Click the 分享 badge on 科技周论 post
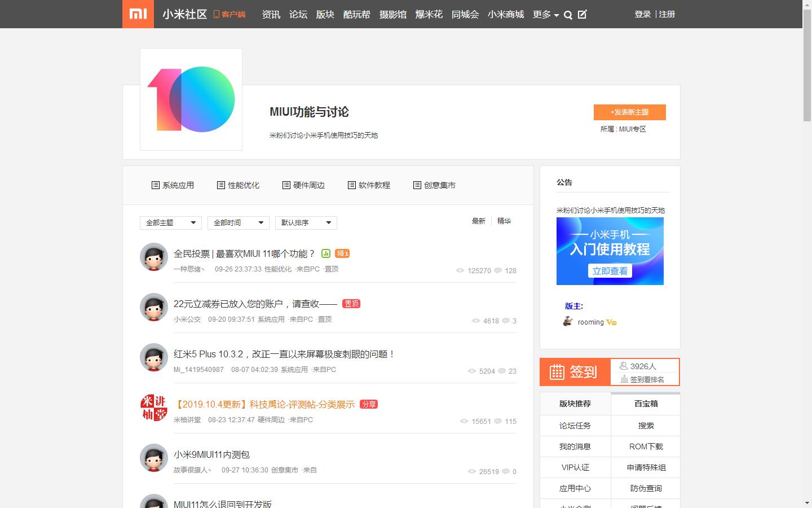The height and width of the screenshot is (508, 812). [x=369, y=404]
